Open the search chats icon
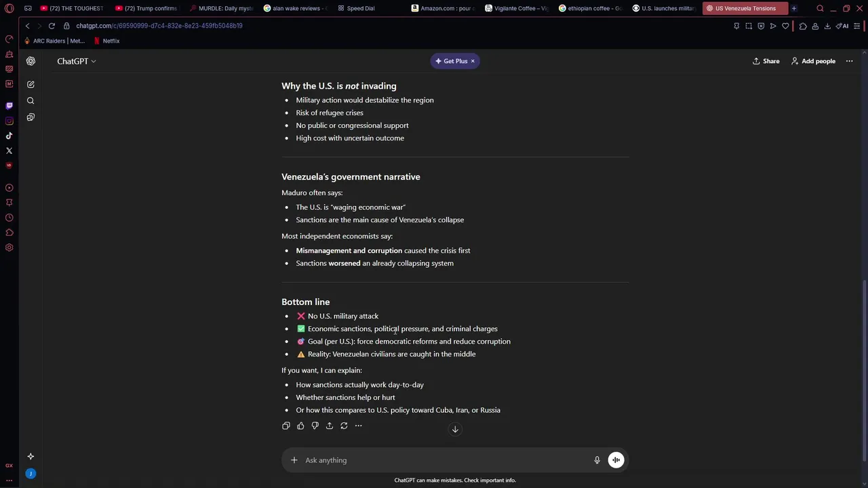Viewport: 868px width, 488px height. point(31,101)
